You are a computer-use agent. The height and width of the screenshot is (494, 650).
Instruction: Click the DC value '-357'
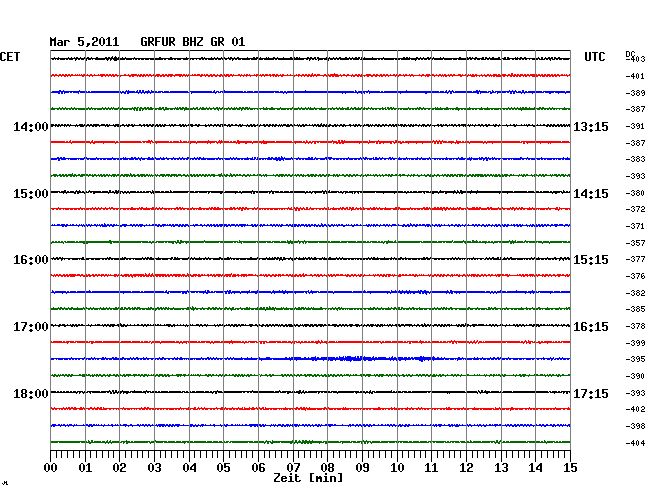pyautogui.click(x=635, y=243)
